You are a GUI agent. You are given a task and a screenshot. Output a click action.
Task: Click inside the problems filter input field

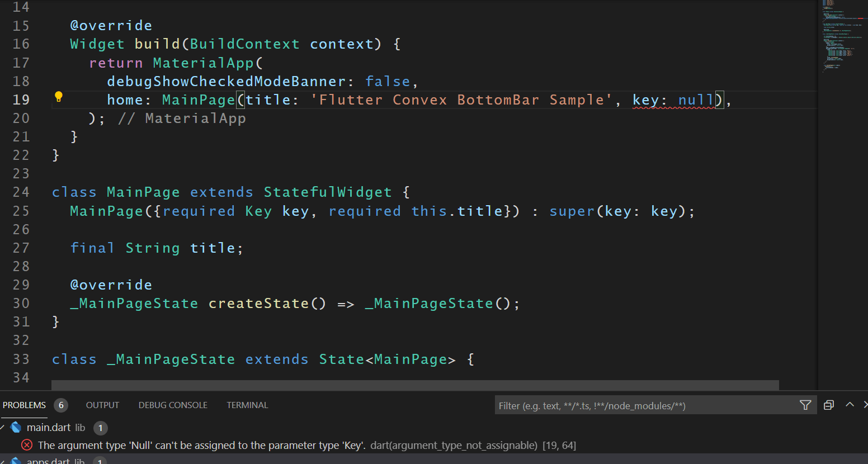tap(615, 405)
